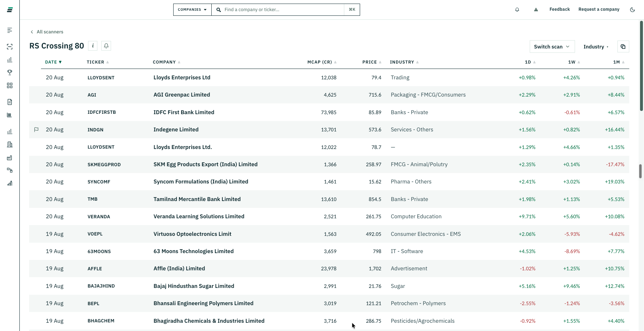Open the sidebar menu lines icon

click(x=10, y=30)
